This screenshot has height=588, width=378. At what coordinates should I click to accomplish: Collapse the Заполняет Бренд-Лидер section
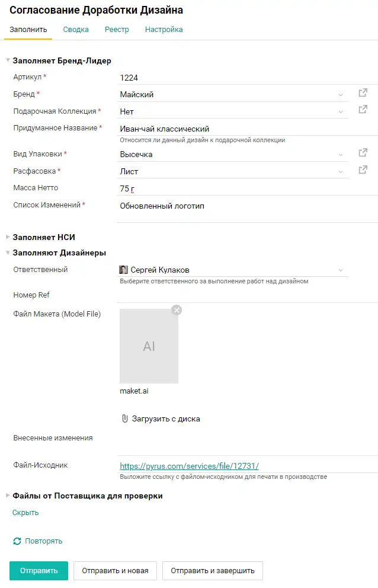point(8,60)
